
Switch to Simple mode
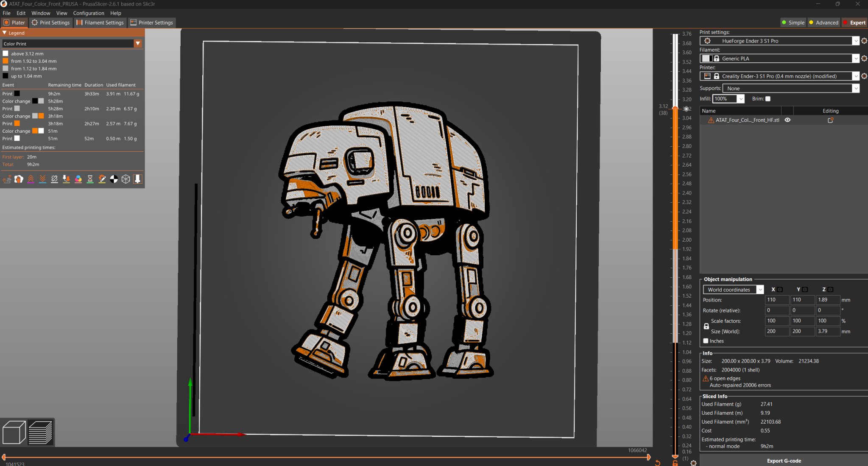(x=793, y=22)
